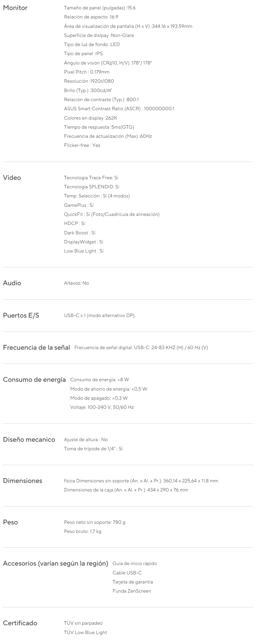The height and width of the screenshot is (644, 256).
Task: Select the Peso bruto 1,7 kg line
Action: pos(83,532)
